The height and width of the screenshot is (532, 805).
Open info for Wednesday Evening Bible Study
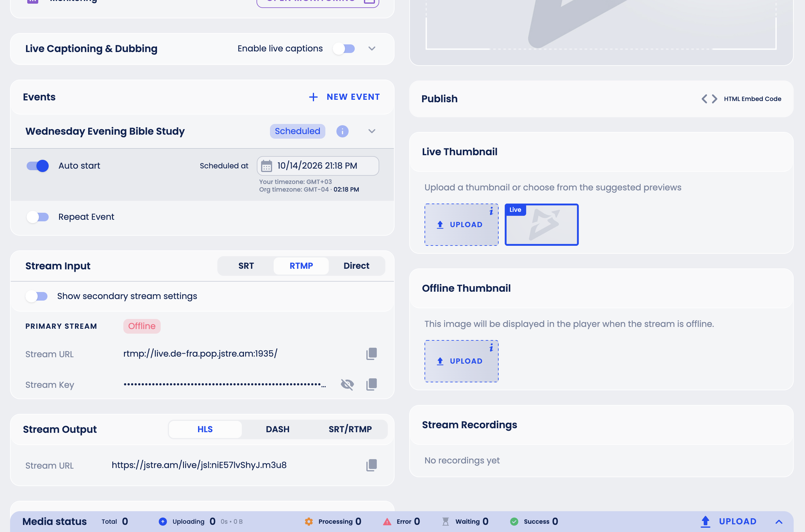342,131
